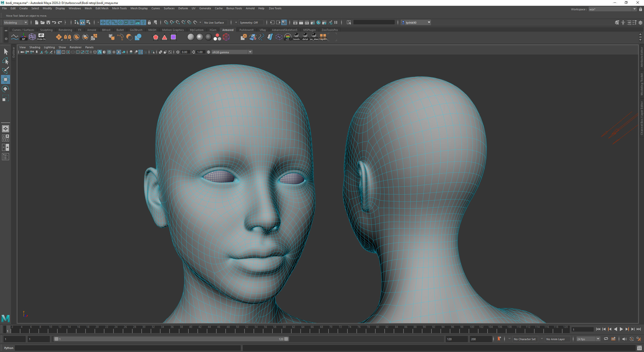Toggle playback loop mode
The image size is (644, 352).
[606, 339]
